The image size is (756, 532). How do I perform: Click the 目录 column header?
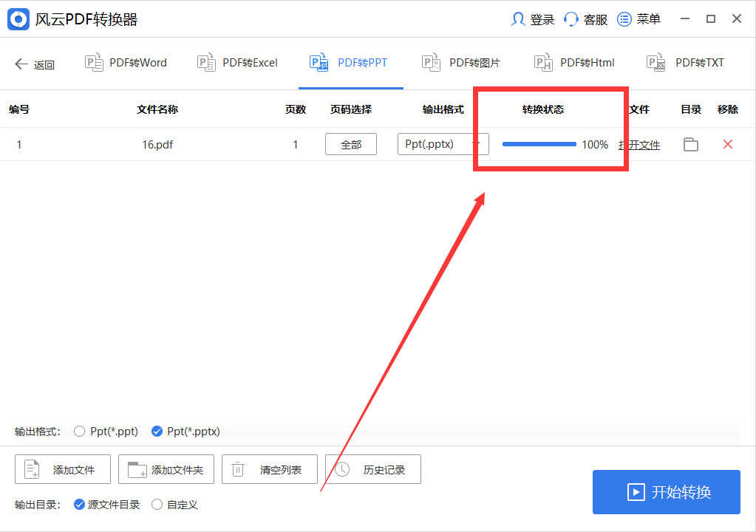tap(691, 109)
